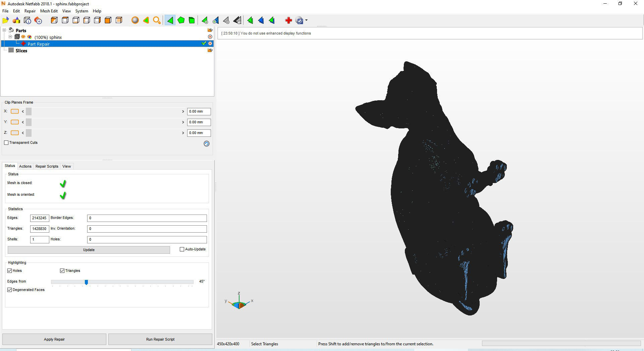644x351 pixels.
Task: Click the double green triangles icon
Action: (250, 20)
